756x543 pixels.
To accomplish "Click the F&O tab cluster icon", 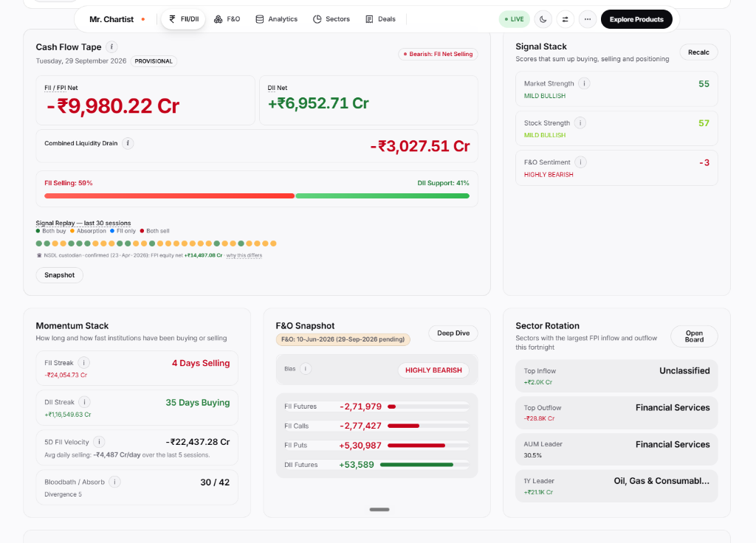I will 218,19.
